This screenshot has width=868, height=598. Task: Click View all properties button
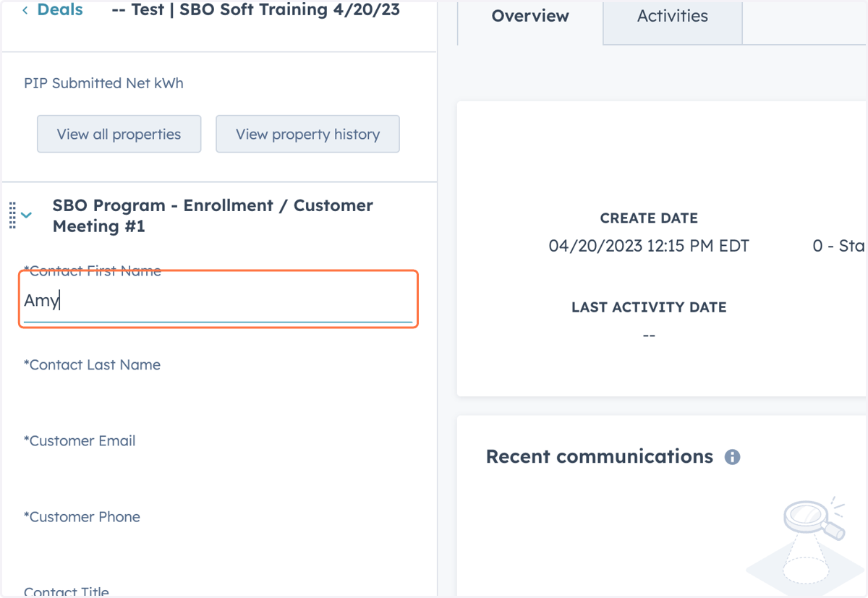point(119,134)
